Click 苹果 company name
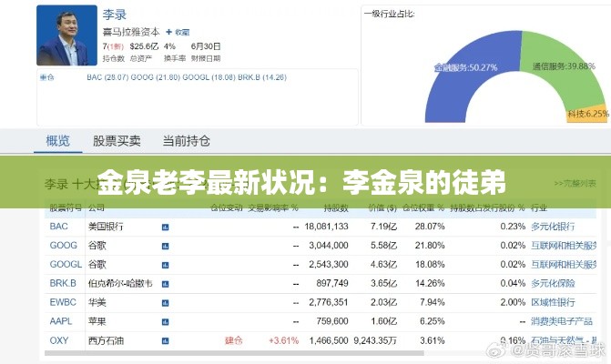Screen dimensions: 611x364 [97, 321]
